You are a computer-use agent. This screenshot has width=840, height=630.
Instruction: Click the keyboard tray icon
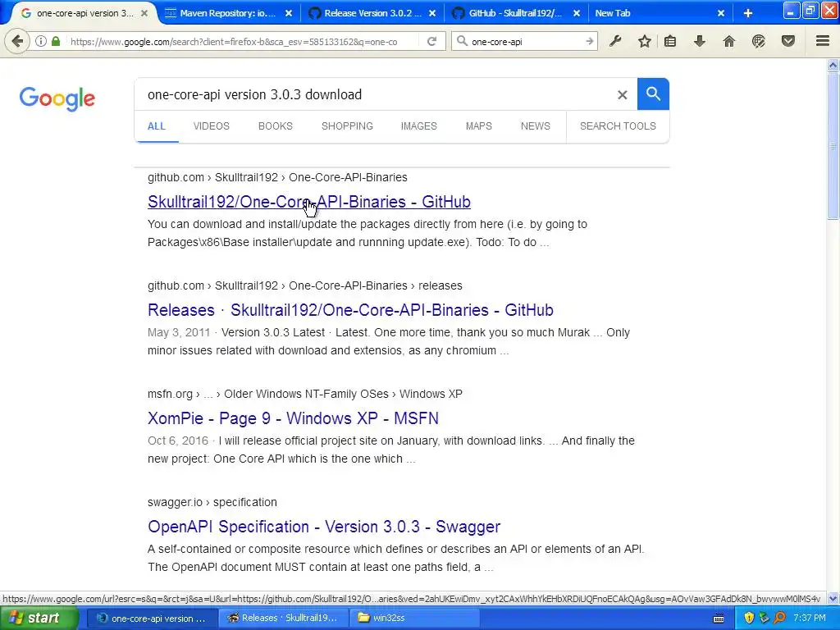tap(719, 619)
